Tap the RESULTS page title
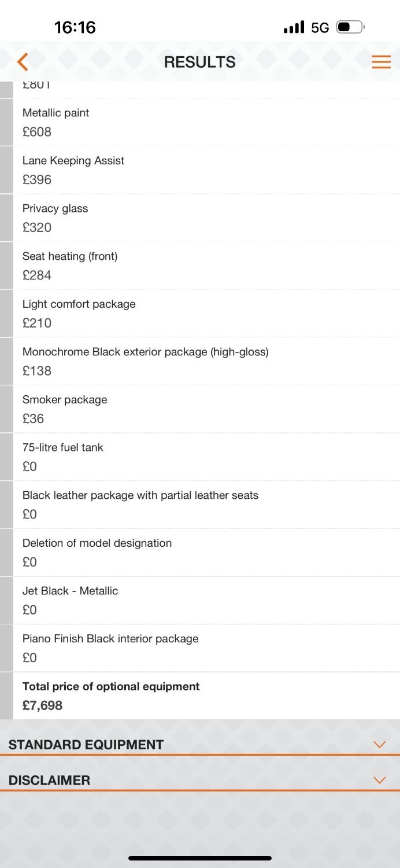Viewport: 400px width, 868px height. coord(200,62)
